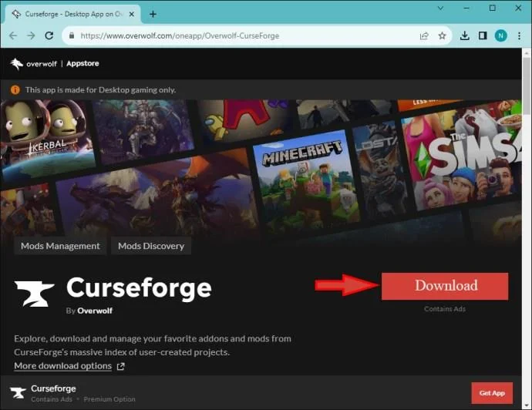Reload the Overwolf page
532x410 pixels.
click(x=49, y=35)
